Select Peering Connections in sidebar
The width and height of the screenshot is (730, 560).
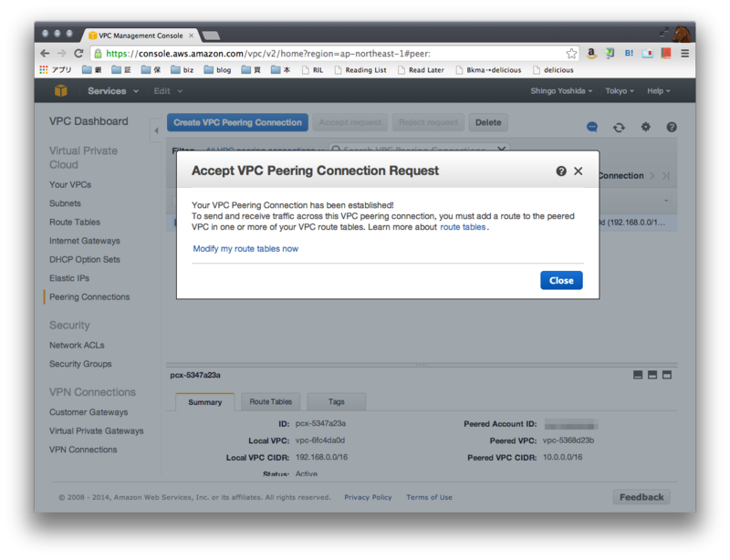[x=89, y=297]
